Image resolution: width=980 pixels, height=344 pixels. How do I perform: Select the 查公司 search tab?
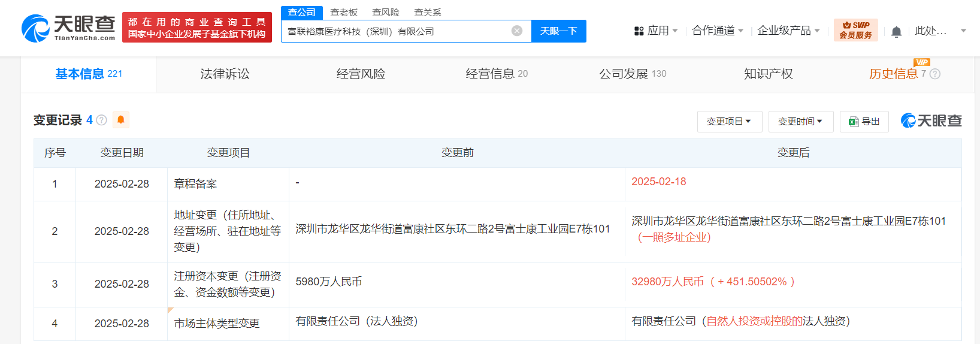click(x=302, y=13)
